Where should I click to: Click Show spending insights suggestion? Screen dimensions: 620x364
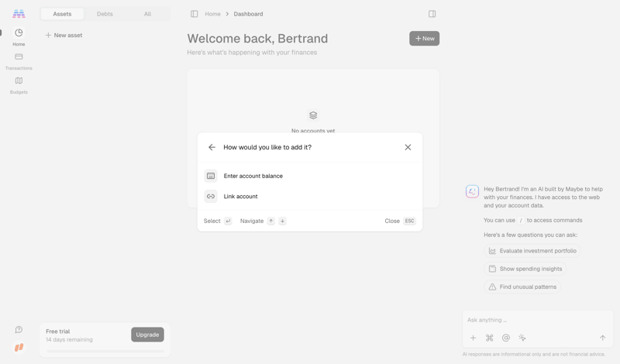coord(525,269)
